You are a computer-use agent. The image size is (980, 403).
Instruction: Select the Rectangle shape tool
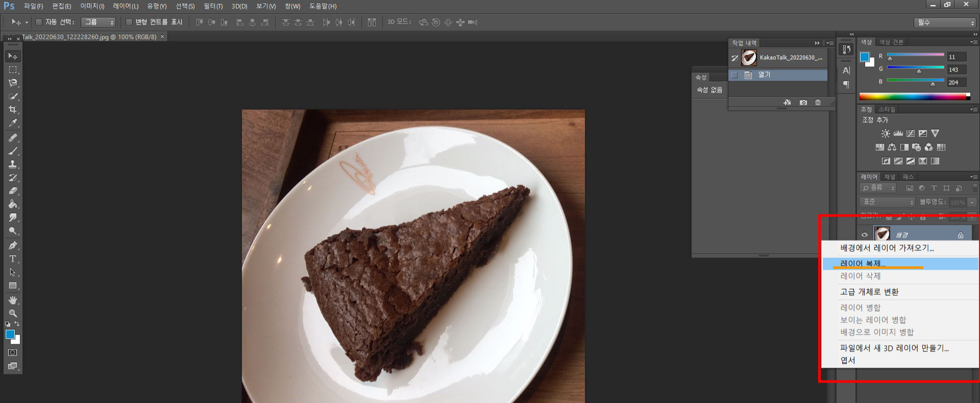[x=13, y=286]
